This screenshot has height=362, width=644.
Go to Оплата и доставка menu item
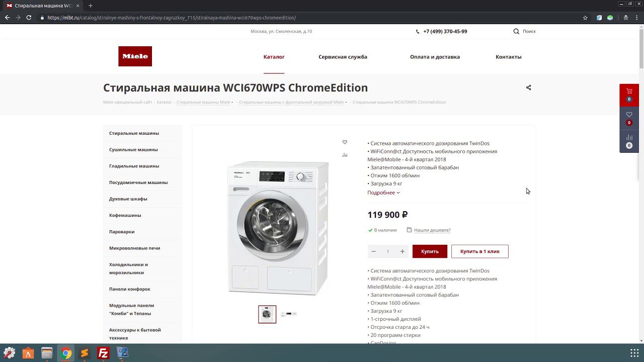[x=435, y=57]
